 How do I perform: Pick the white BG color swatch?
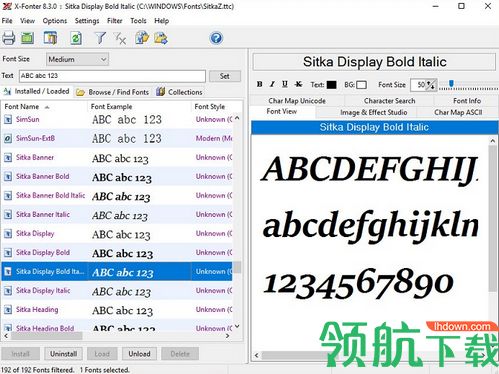pyautogui.click(x=362, y=85)
